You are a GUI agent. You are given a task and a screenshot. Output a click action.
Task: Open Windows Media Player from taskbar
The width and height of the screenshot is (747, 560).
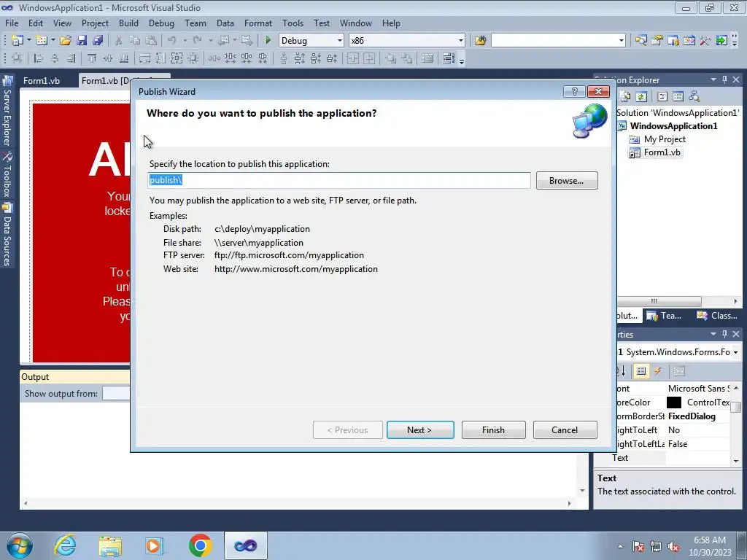154,545
